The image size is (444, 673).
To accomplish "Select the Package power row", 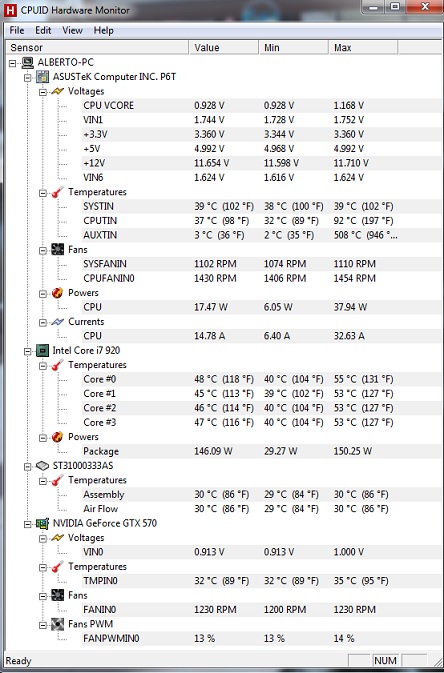I will pos(223,452).
